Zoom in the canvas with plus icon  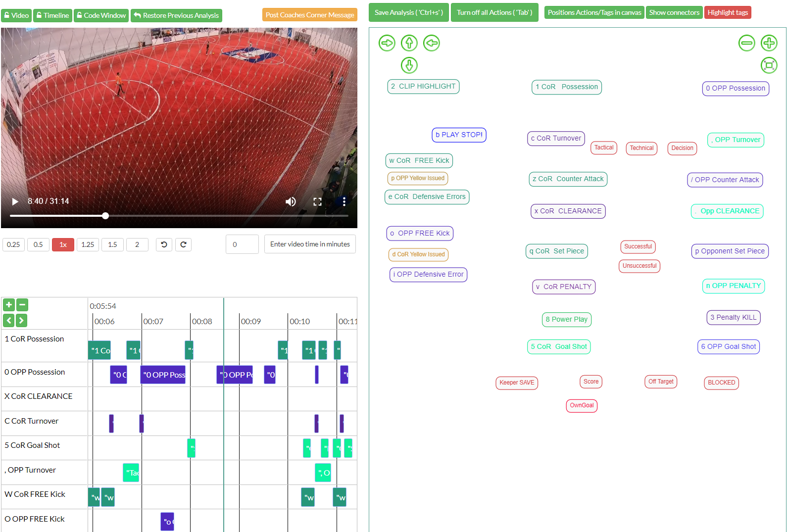click(769, 43)
